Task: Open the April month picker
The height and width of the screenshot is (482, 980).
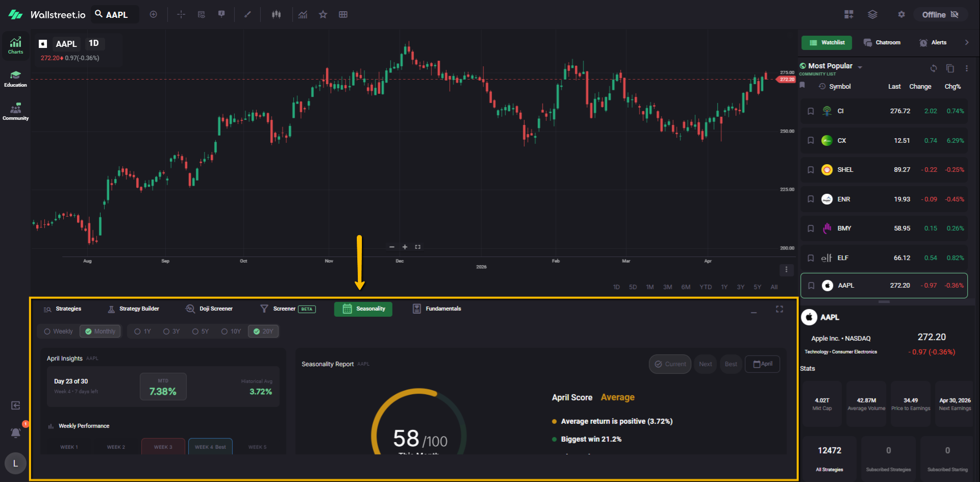Action: pos(763,364)
